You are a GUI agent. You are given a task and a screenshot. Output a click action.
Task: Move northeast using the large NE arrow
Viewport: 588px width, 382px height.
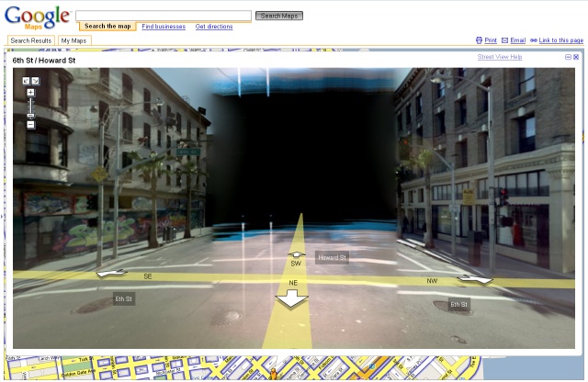293,298
